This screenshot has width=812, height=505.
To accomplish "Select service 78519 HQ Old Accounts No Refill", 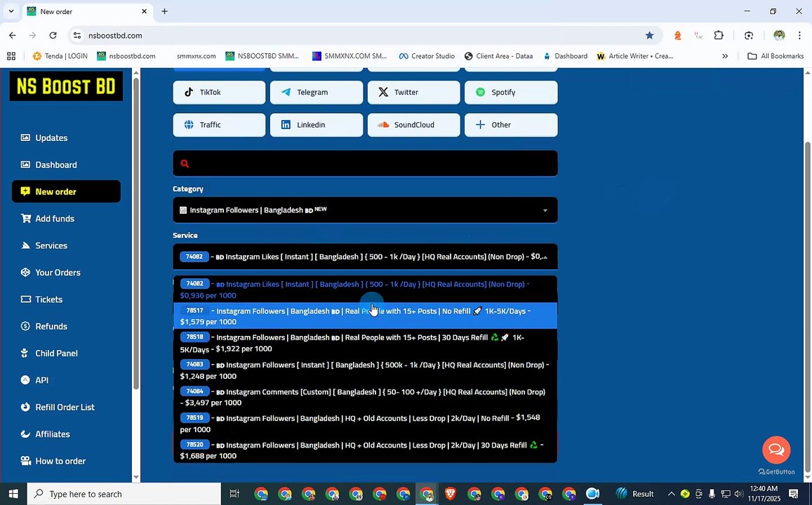I will click(365, 423).
